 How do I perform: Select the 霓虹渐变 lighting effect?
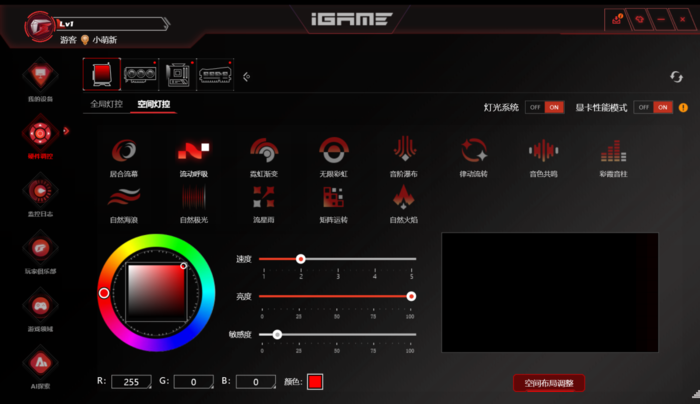click(264, 157)
